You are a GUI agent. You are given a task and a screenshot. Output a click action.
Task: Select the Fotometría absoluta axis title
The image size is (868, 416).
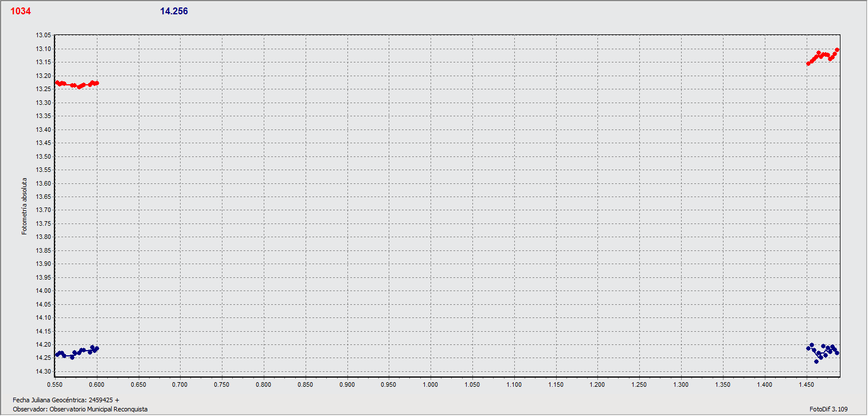[x=24, y=206]
